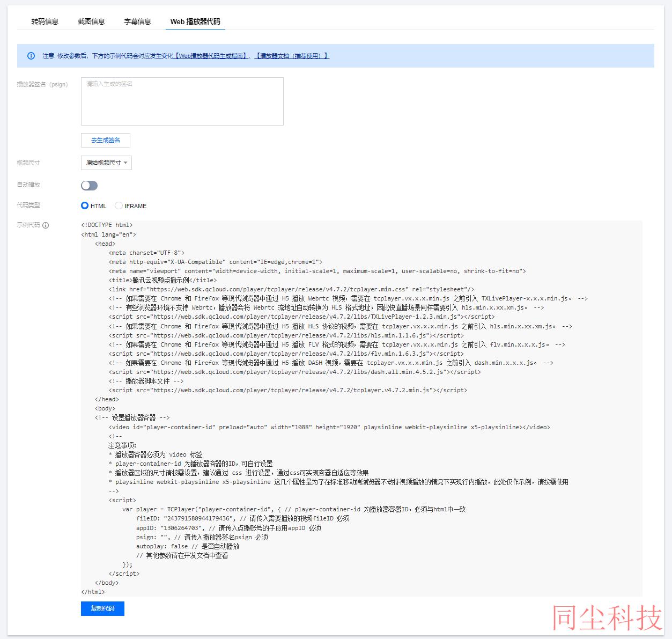Open the Web播放器代码生成指南 link

coord(211,56)
